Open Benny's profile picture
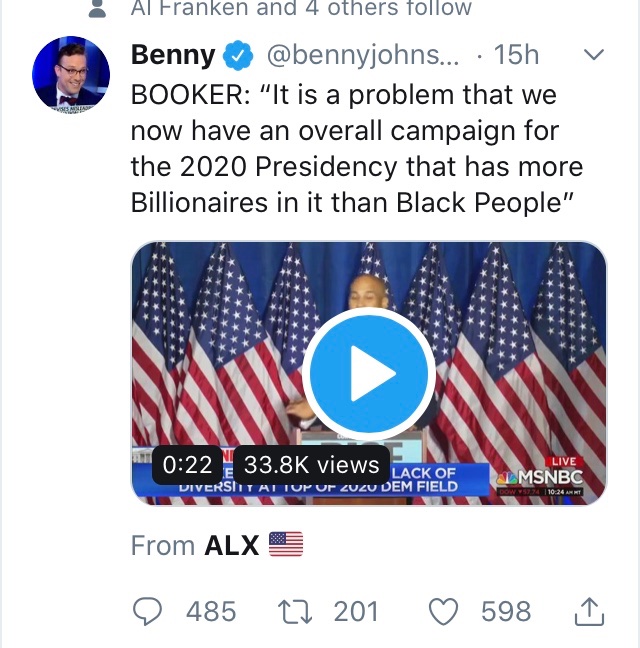640x648 pixels. tap(70, 77)
